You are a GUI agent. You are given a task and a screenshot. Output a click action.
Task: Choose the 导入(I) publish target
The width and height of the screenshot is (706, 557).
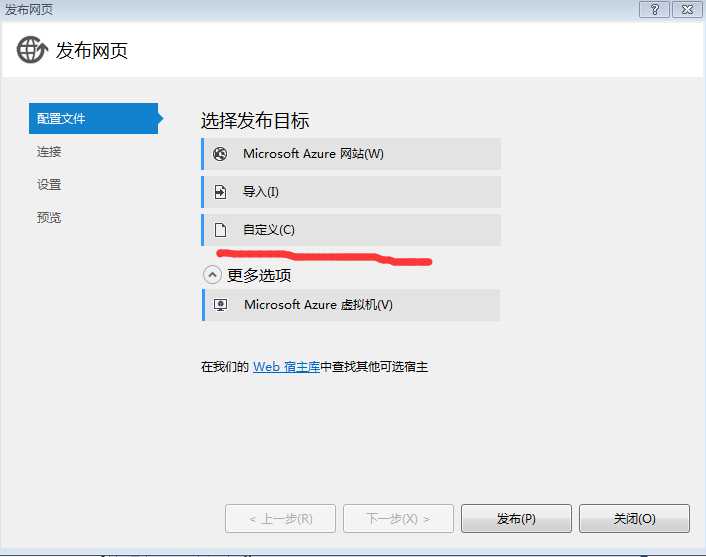click(x=351, y=192)
